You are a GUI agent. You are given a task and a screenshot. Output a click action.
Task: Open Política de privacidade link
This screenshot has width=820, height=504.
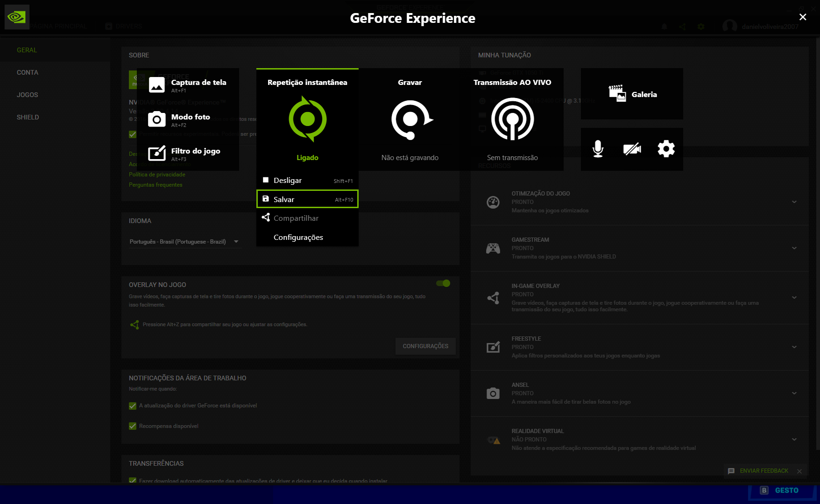pyautogui.click(x=157, y=175)
